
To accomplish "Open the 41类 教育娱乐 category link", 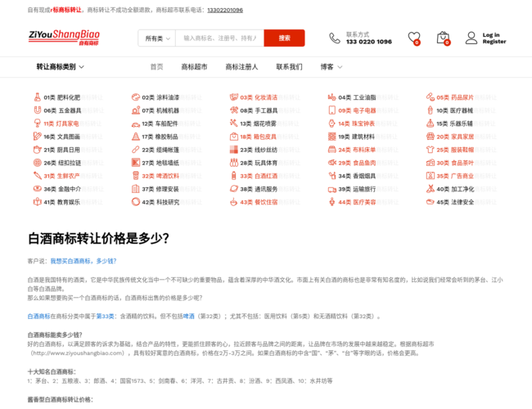I will (x=61, y=202).
